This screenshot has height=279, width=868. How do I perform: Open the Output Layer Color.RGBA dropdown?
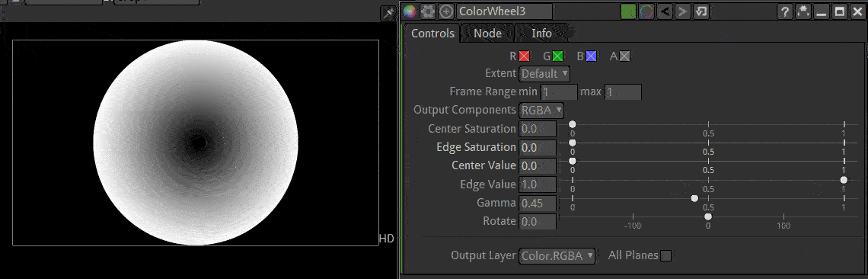[x=557, y=255]
